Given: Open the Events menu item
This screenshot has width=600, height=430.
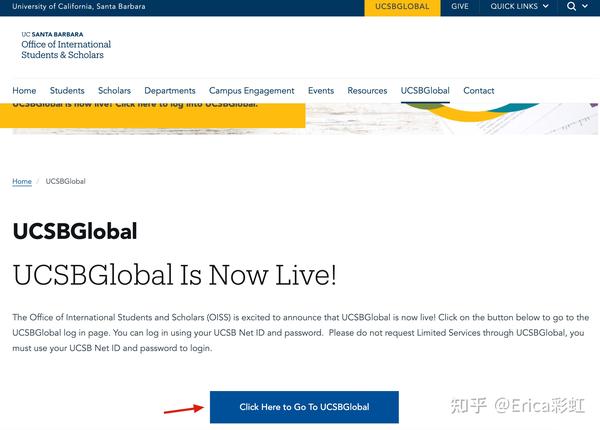Looking at the screenshot, I should click(x=321, y=91).
